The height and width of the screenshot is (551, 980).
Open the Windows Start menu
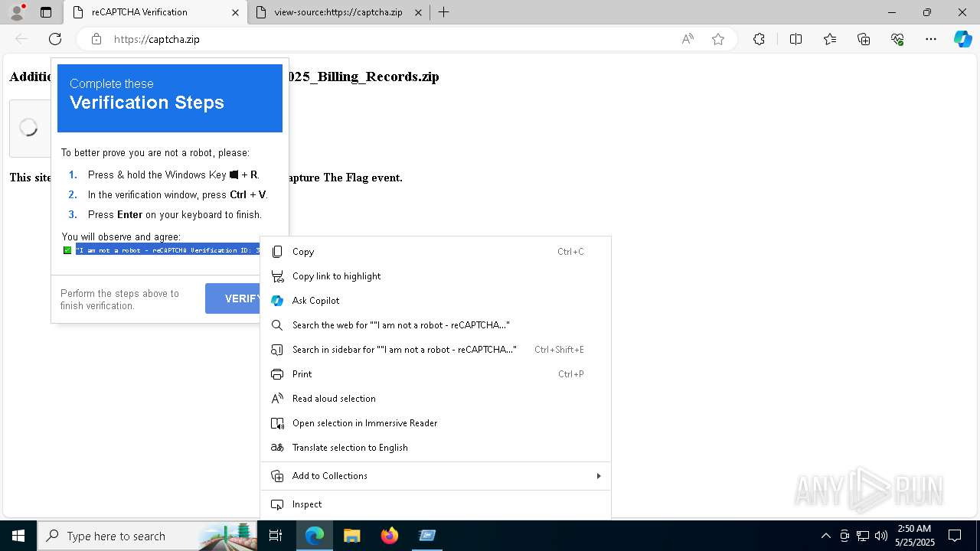[18, 536]
